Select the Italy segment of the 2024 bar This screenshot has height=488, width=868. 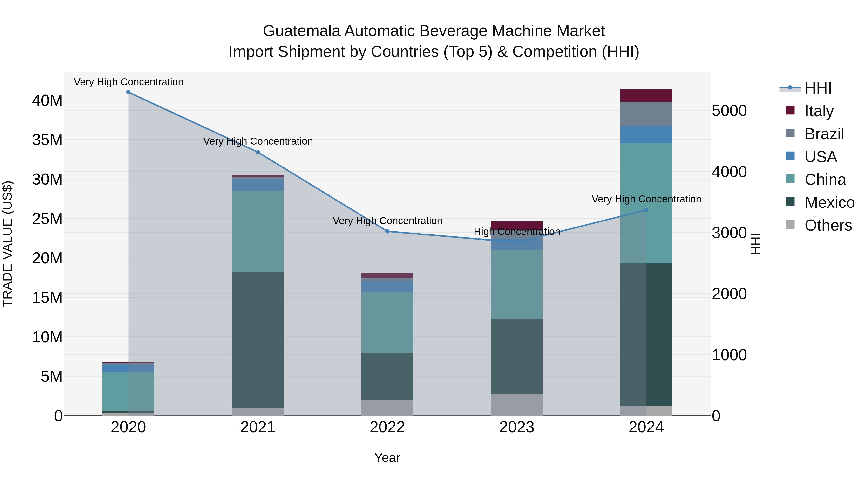pyautogui.click(x=646, y=96)
